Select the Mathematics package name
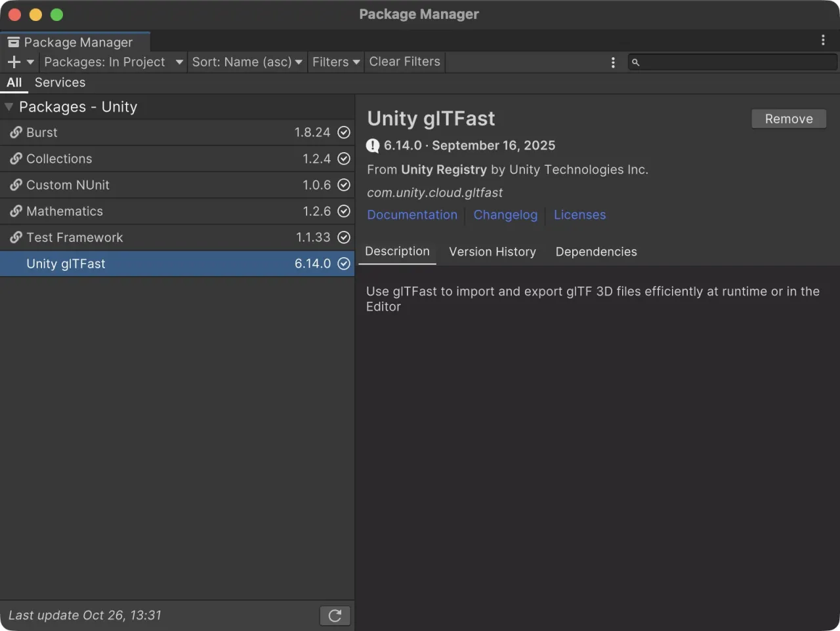840x631 pixels. click(x=64, y=211)
